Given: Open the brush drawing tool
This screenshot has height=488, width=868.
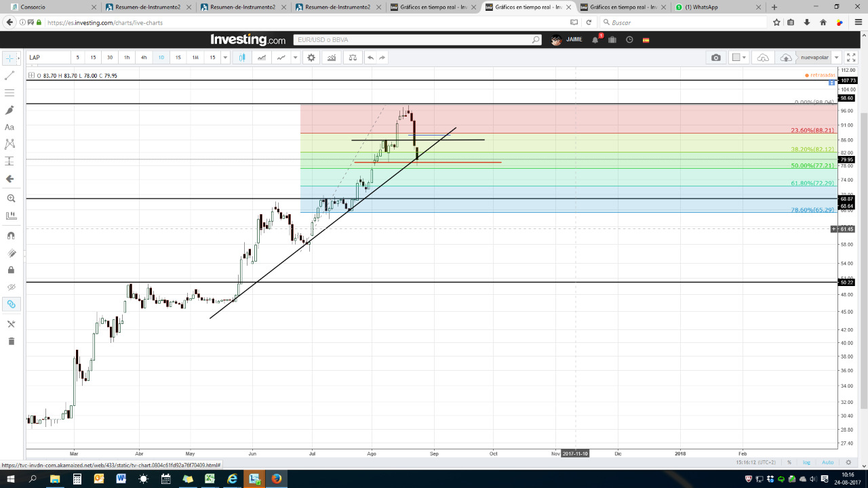Looking at the screenshot, I should (9, 110).
